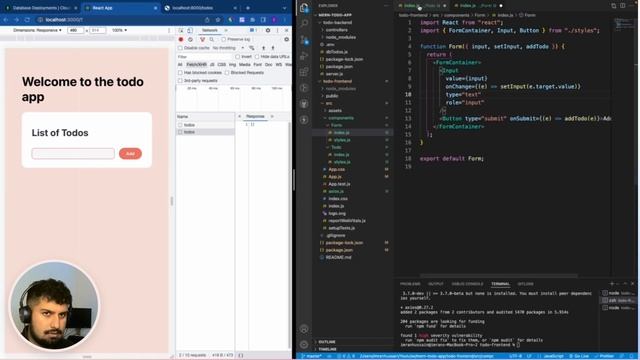The height and width of the screenshot is (360, 640).
Task: Click the todo text input field
Action: (x=73, y=153)
